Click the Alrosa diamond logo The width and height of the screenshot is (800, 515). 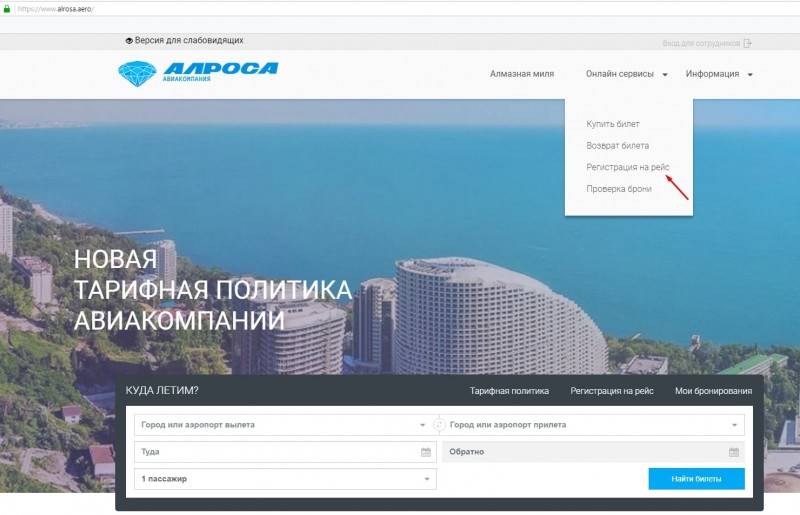[x=137, y=73]
